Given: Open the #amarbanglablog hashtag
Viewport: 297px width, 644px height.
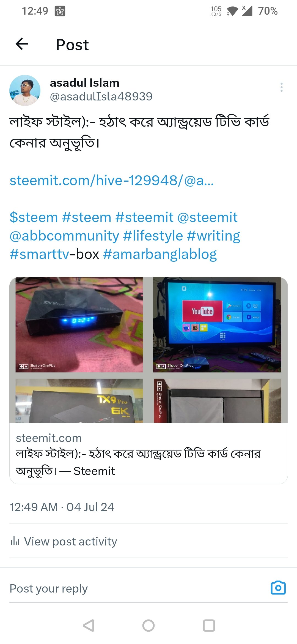Looking at the screenshot, I should 160,254.
